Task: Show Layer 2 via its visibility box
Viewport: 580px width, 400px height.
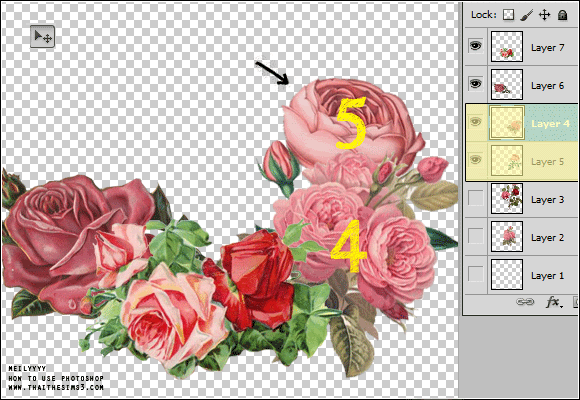Action: point(476,236)
